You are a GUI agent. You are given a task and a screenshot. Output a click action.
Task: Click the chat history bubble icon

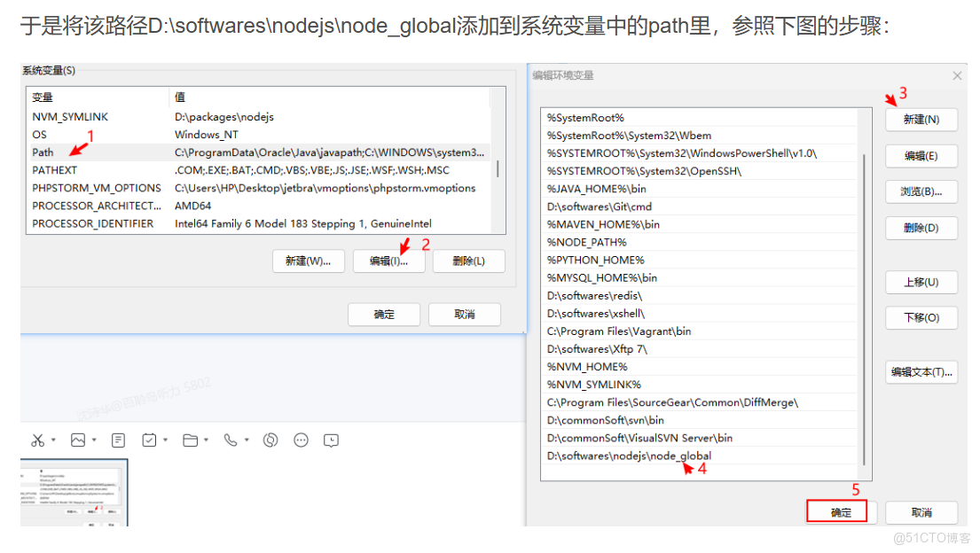(331, 440)
